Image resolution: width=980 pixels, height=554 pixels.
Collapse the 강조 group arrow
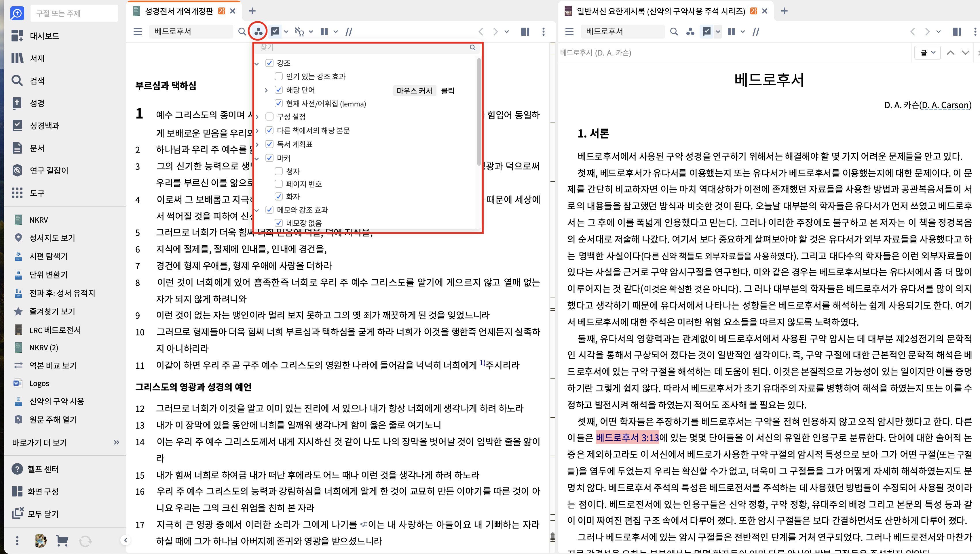[257, 64]
